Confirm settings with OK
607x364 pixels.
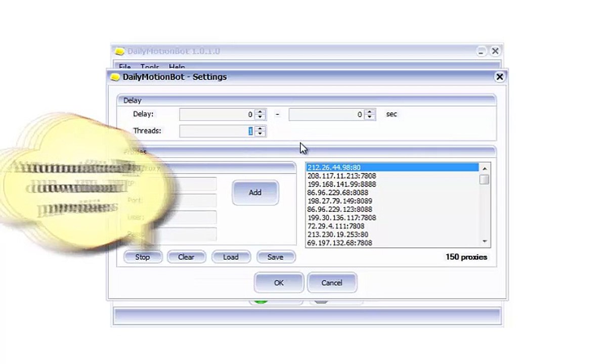point(279,283)
